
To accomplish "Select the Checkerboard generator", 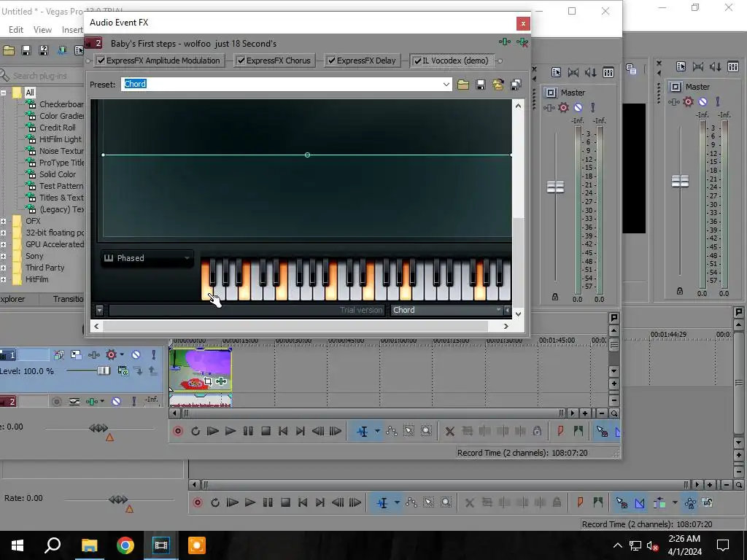I will (61, 104).
